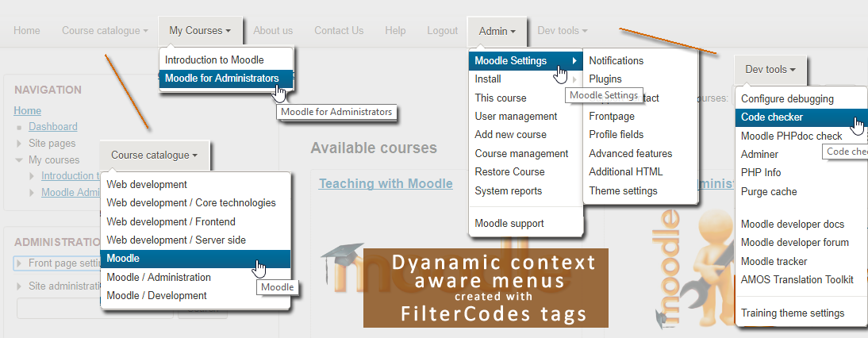This screenshot has width=868, height=338.
Task: Open the Course catalogue menu in the top navbar
Action: (106, 31)
